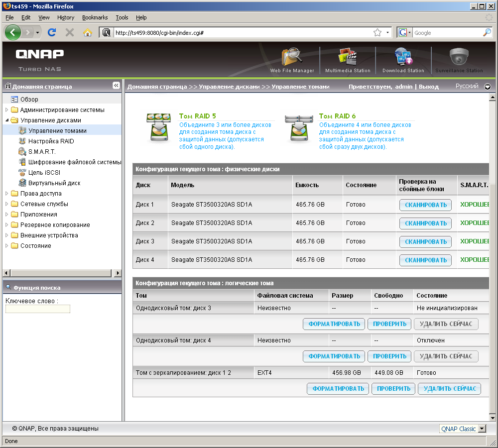Click the Ключевое слово search field
The width and height of the screenshot is (498, 448).
click(x=38, y=309)
